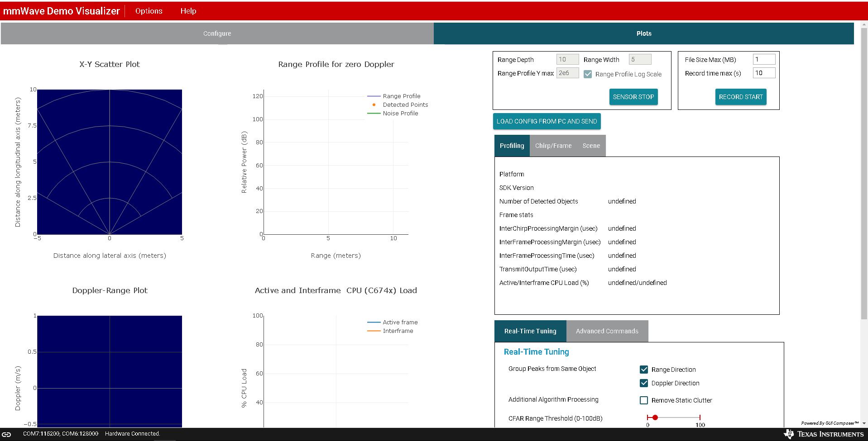Click TransmitOutputTime (usec) label

pyautogui.click(x=538, y=269)
